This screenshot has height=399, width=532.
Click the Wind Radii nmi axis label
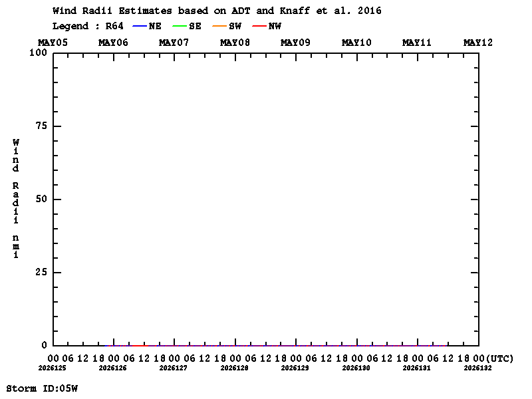[15, 198]
